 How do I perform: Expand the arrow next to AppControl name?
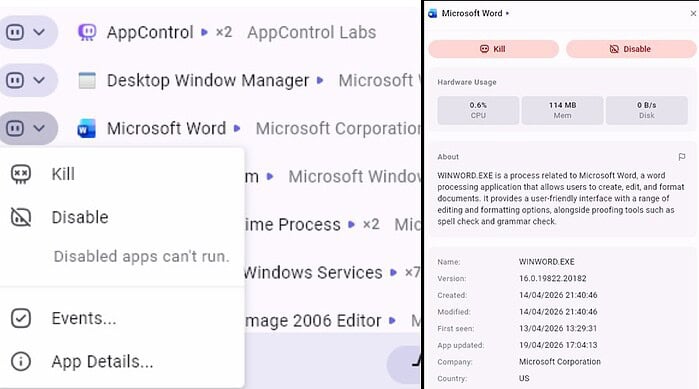pyautogui.click(x=204, y=33)
